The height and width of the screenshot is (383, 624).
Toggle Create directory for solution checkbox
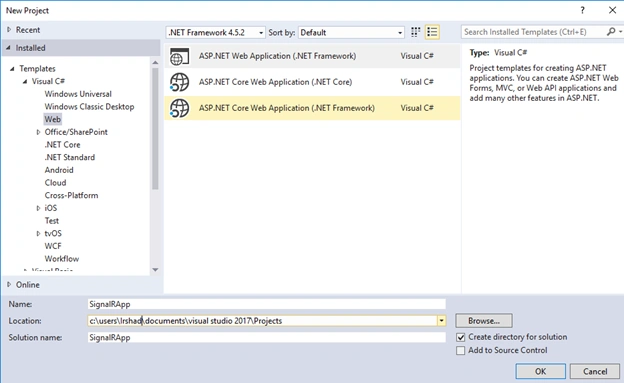(460, 337)
